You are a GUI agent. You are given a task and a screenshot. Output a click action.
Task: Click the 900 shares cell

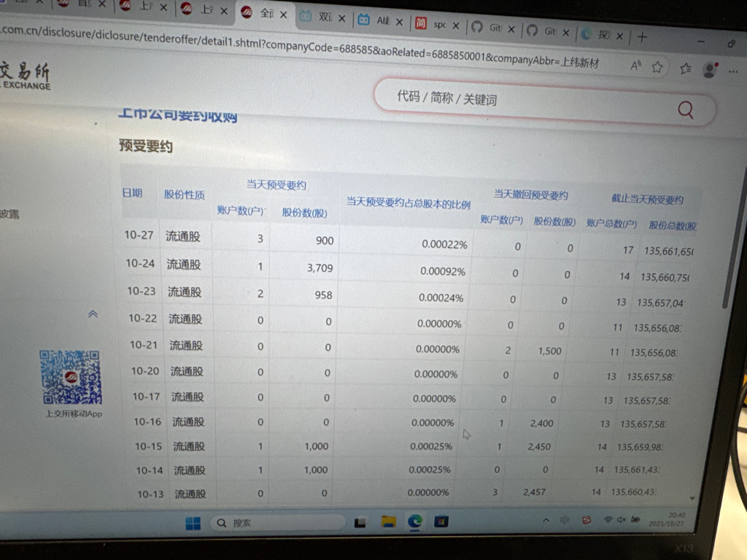point(325,241)
